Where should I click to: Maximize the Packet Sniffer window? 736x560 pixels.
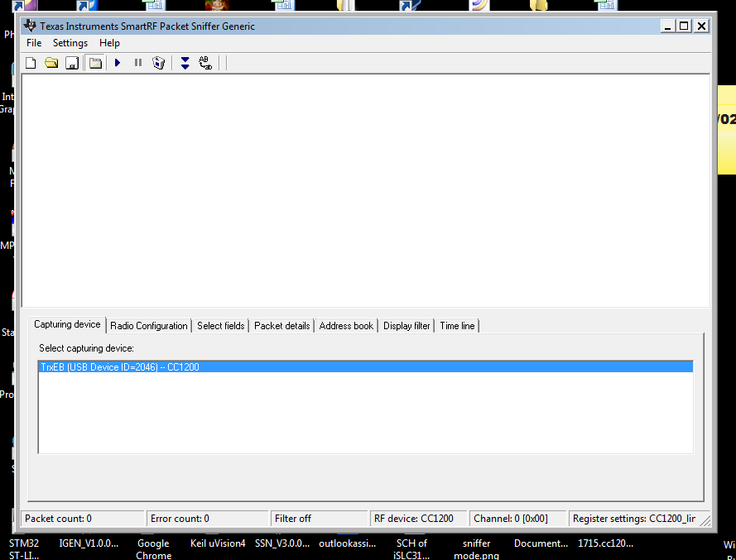(684, 26)
